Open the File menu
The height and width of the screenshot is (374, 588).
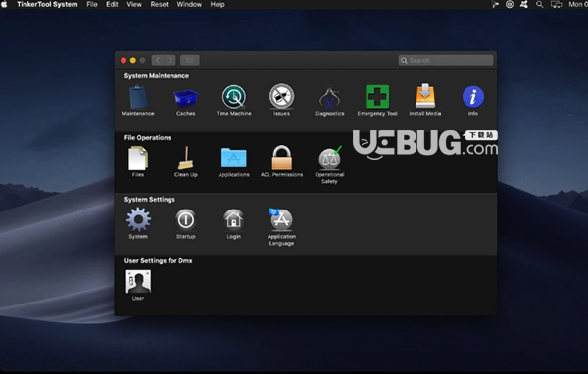point(92,5)
